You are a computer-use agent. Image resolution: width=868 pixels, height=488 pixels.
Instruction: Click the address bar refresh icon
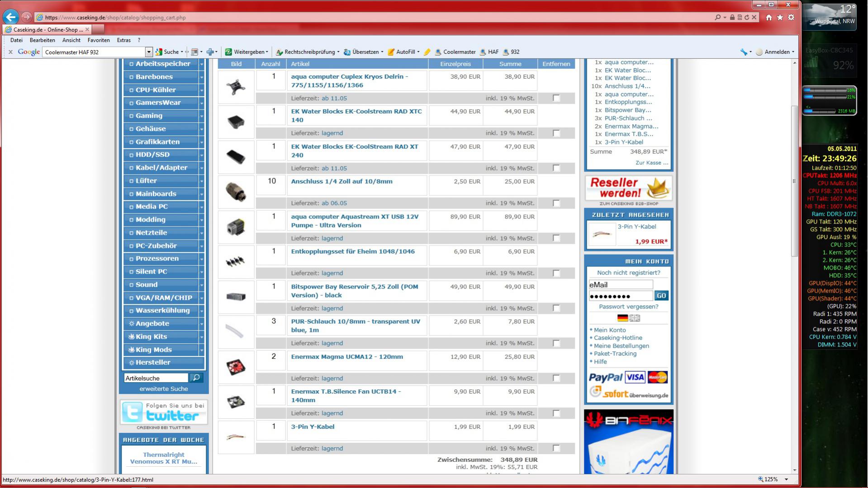pos(747,17)
